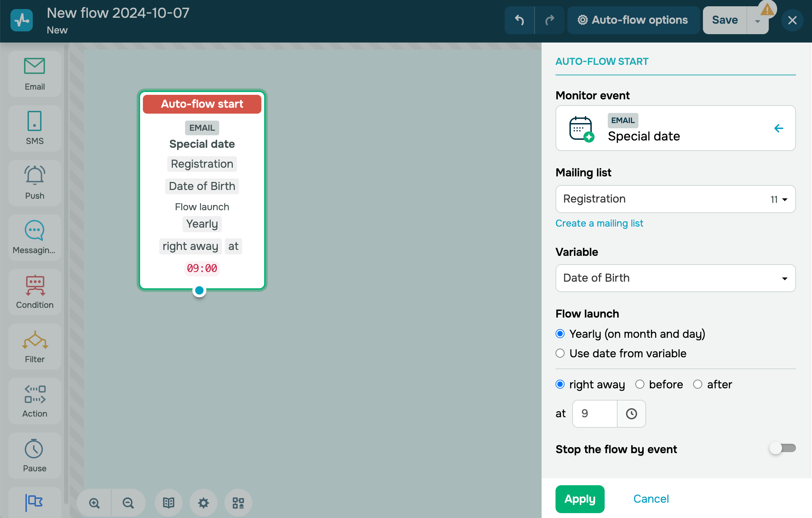This screenshot has width=812, height=518.
Task: Choose the Push notification block
Action: point(35,183)
